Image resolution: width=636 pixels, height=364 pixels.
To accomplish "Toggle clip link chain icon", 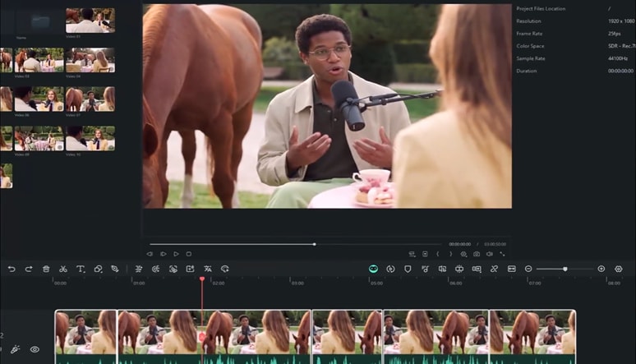I will (x=494, y=269).
